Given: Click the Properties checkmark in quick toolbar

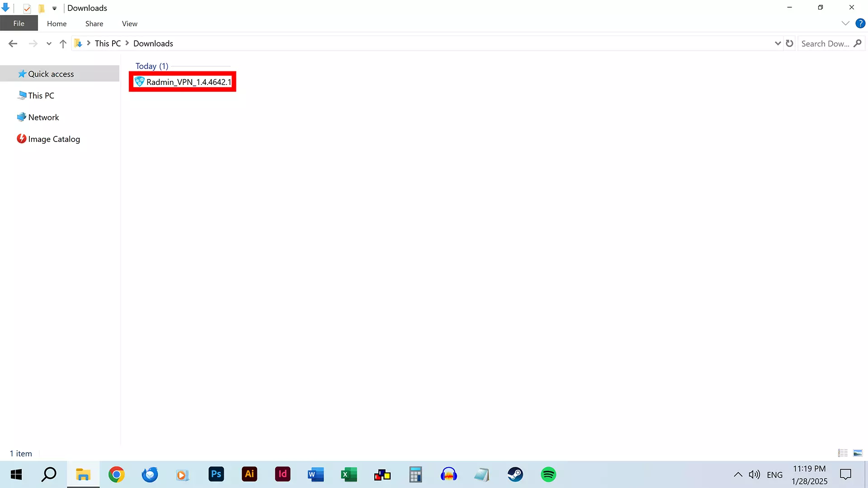Looking at the screenshot, I should click(27, 8).
